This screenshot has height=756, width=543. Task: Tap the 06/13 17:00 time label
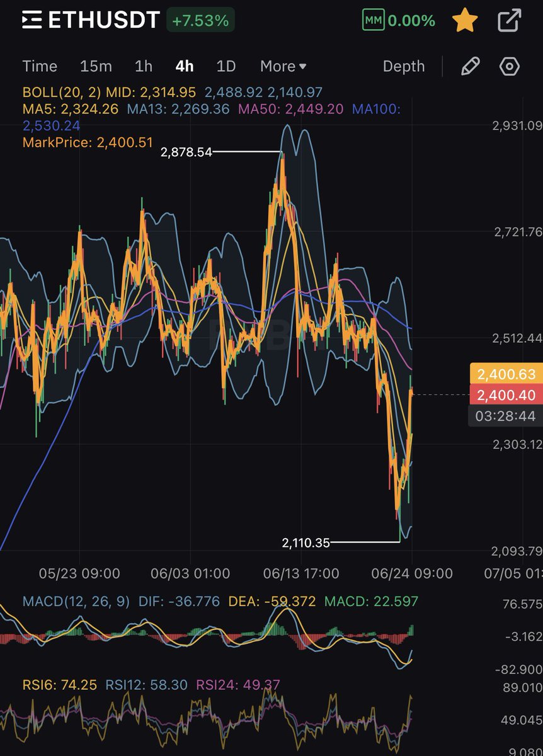[301, 573]
